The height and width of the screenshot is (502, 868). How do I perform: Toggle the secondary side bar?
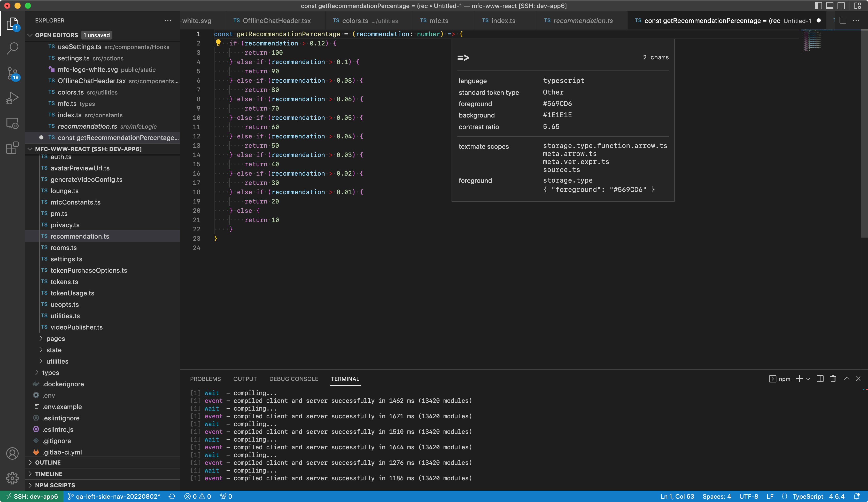841,6
